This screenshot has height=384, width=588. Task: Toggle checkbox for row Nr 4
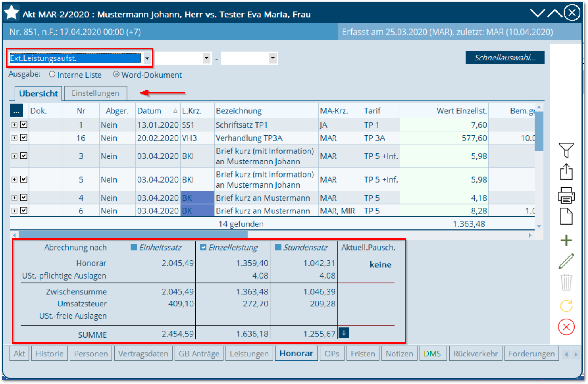(24, 197)
